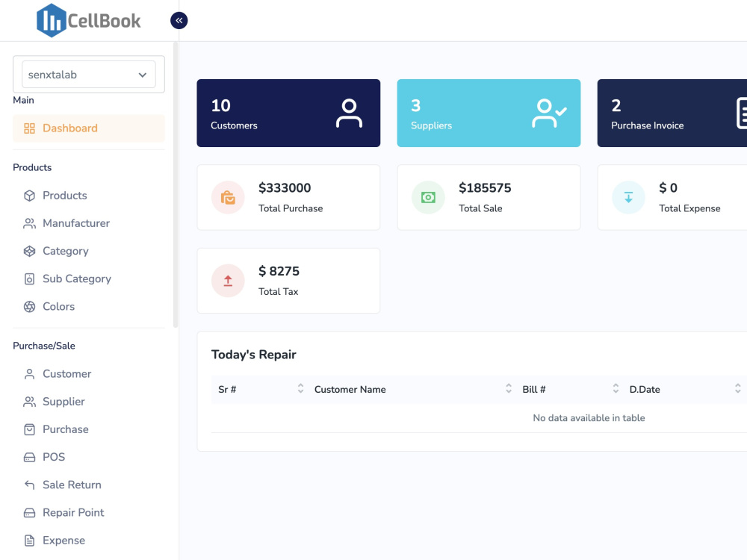Open Products in the sidebar

pyautogui.click(x=65, y=195)
